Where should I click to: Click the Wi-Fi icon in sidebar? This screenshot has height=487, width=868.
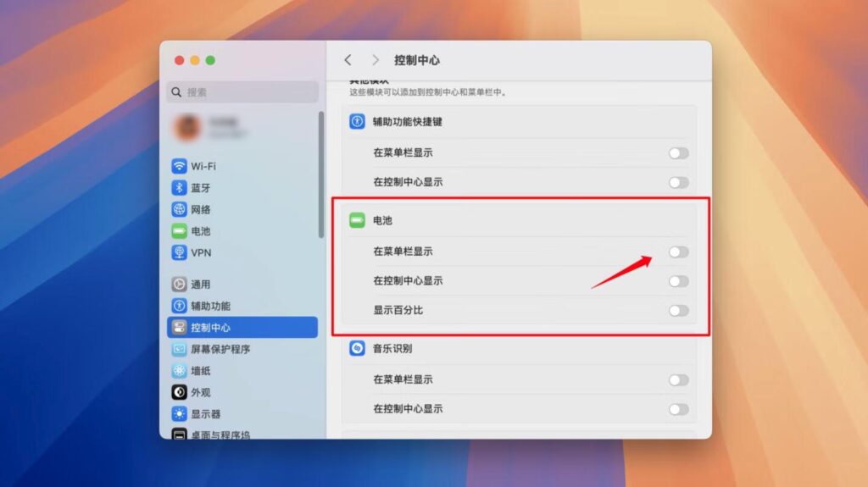click(179, 166)
